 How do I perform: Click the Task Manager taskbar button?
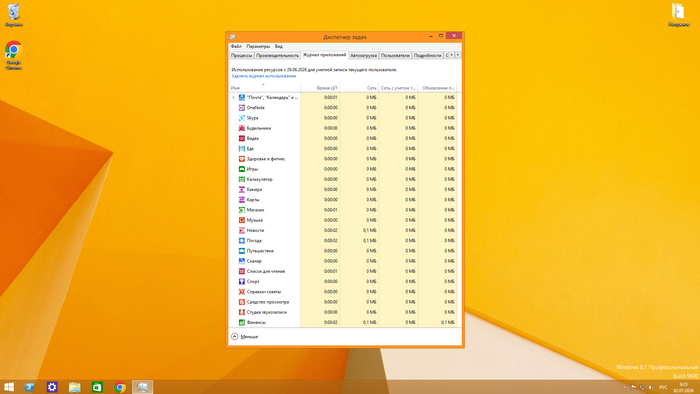click(142, 387)
